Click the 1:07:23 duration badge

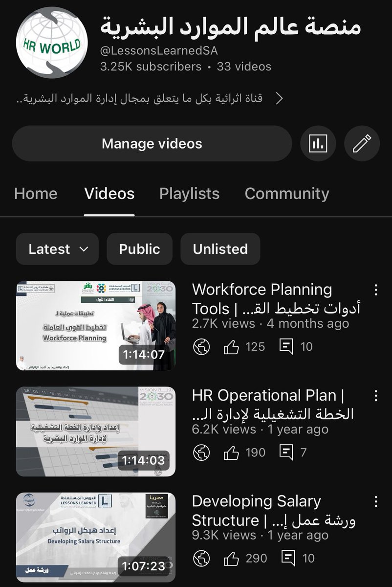tap(144, 565)
